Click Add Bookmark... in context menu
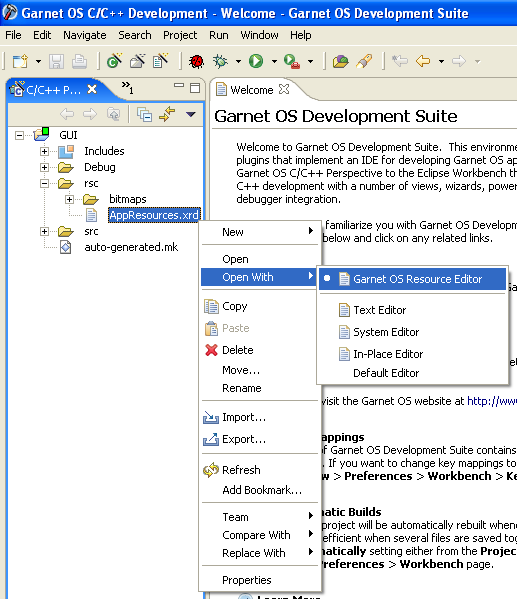Image resolution: width=517 pixels, height=599 pixels. (x=259, y=490)
